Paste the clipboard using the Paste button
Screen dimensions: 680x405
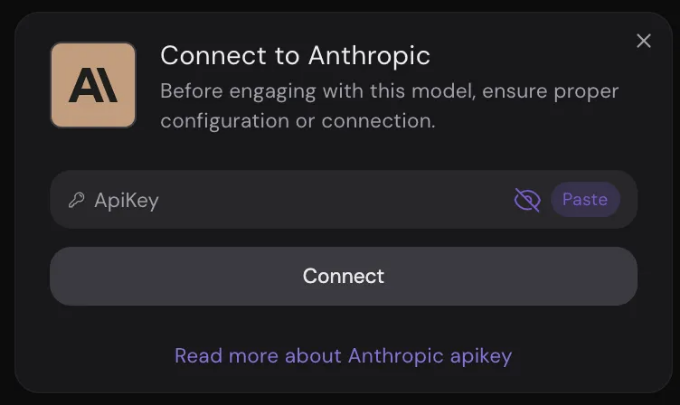(x=585, y=199)
